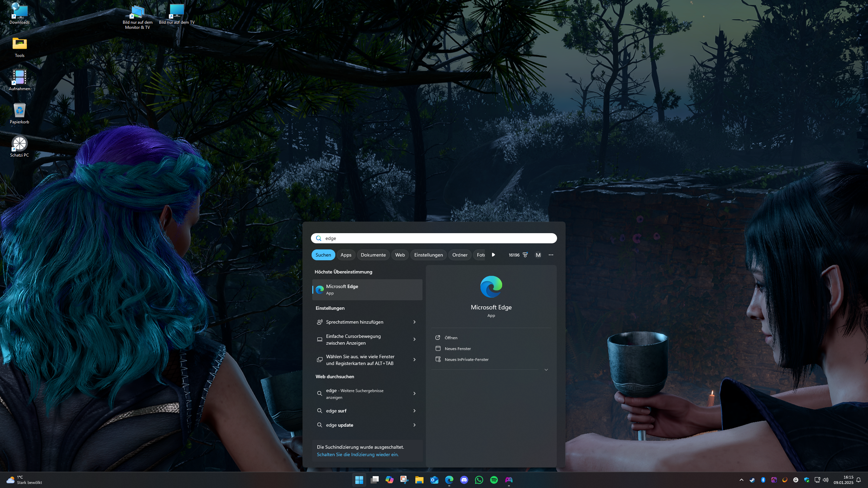
Task: Launch Spotify from the taskbar
Action: coord(494,480)
